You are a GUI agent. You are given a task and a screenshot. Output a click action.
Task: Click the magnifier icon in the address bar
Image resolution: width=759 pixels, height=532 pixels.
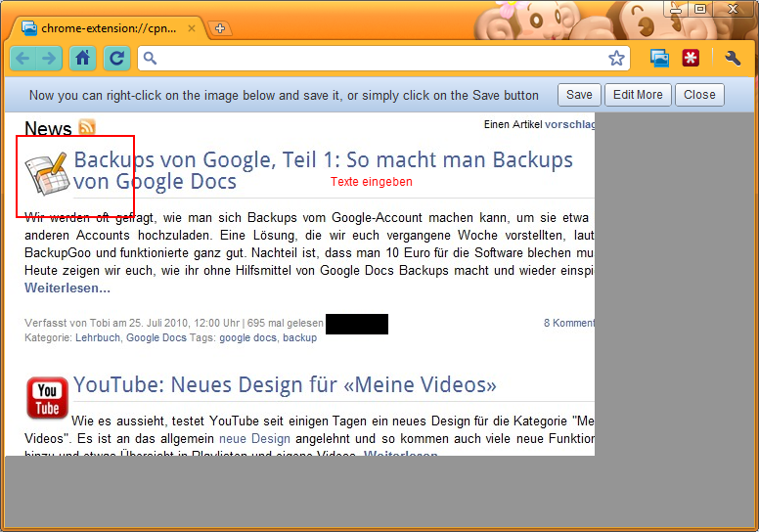click(x=150, y=59)
